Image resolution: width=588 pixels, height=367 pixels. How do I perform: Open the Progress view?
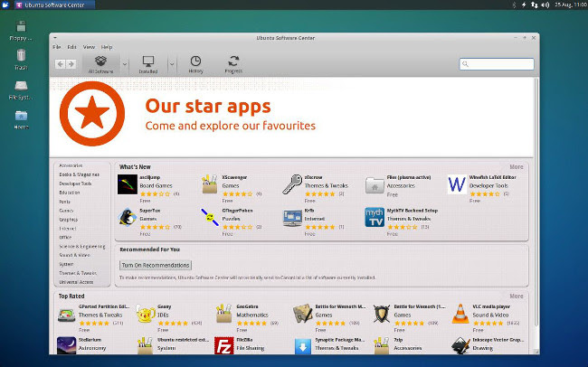233,64
